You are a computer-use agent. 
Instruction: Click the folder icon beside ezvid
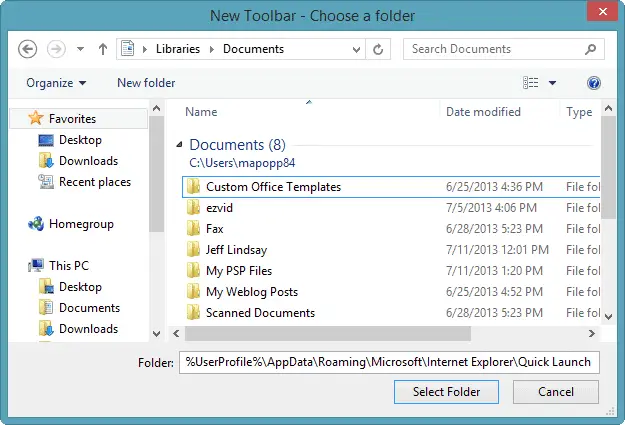pyautogui.click(x=193, y=207)
